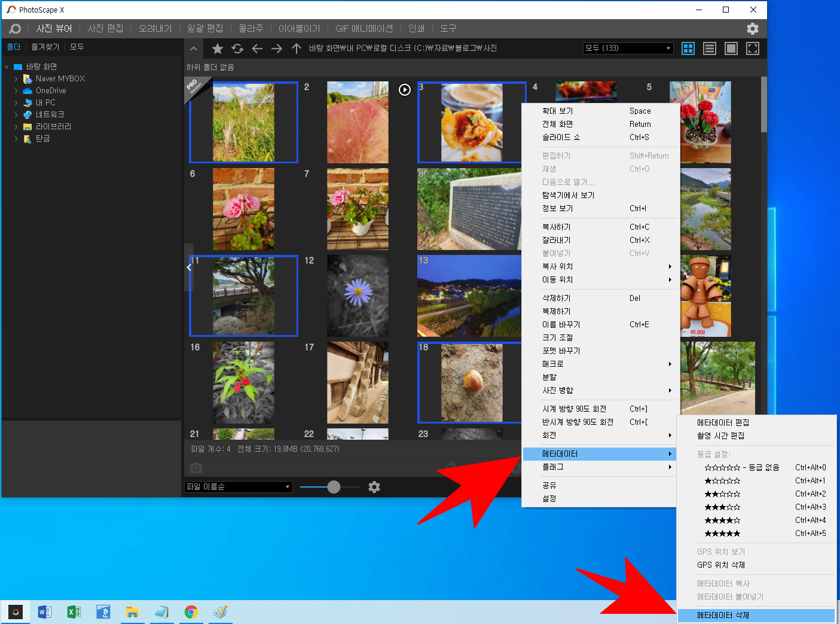840x624 pixels.
Task: Open the 플래그 submenu
Action: [x=600, y=467]
